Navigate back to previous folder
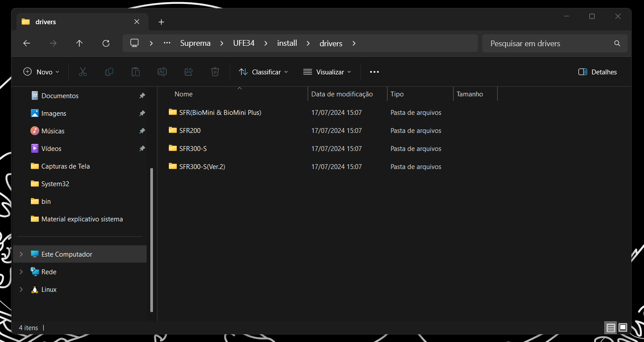644x342 pixels. pyautogui.click(x=26, y=43)
